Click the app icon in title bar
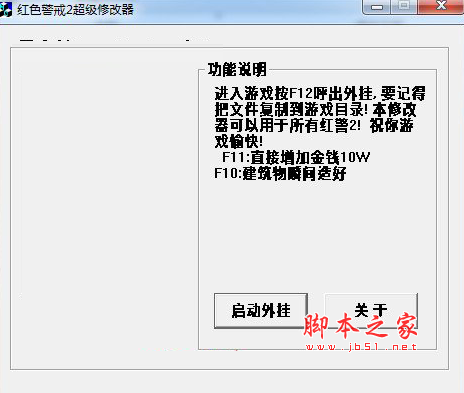The image size is (464, 393). click(6, 9)
